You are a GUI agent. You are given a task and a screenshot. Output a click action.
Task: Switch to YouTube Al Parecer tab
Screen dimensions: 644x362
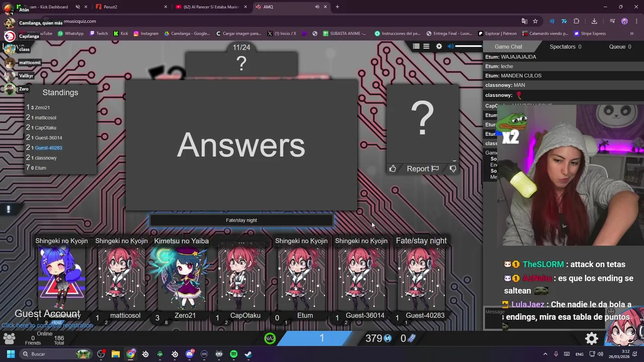[x=211, y=7]
